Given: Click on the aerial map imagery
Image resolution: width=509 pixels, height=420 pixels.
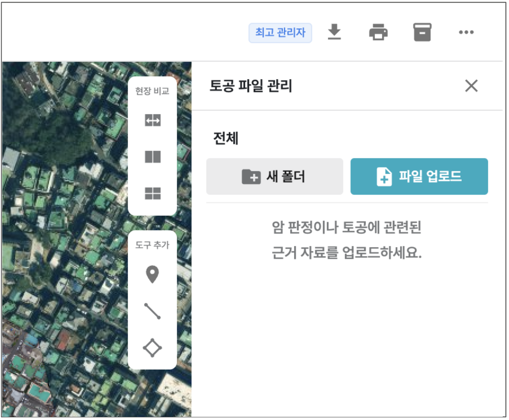Looking at the screenshot, I should point(62,234).
